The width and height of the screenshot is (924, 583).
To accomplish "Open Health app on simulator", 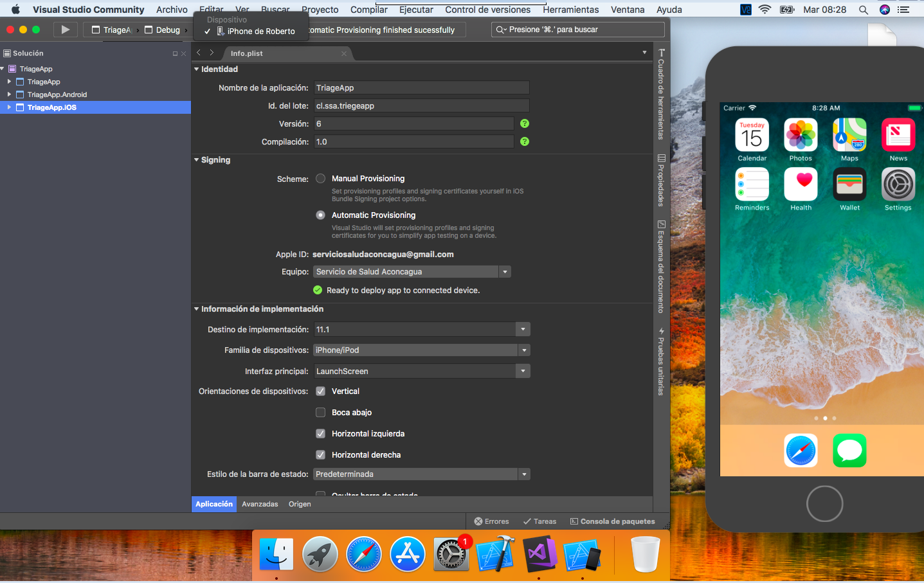I will pos(801,184).
